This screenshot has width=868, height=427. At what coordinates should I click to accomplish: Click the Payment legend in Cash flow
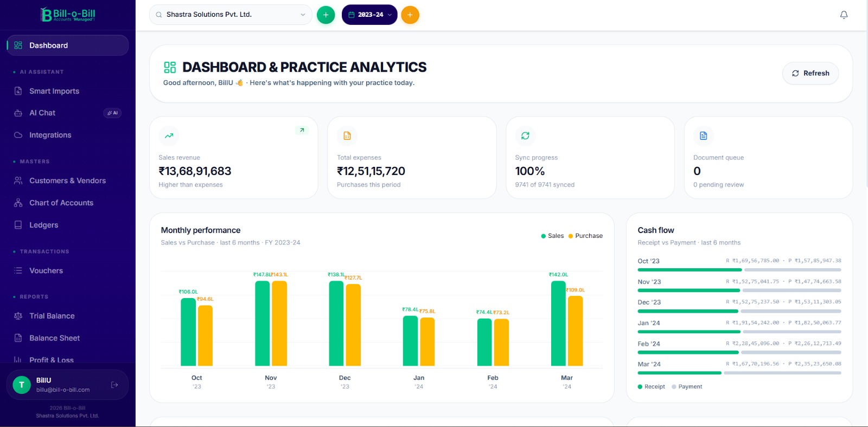pos(687,386)
